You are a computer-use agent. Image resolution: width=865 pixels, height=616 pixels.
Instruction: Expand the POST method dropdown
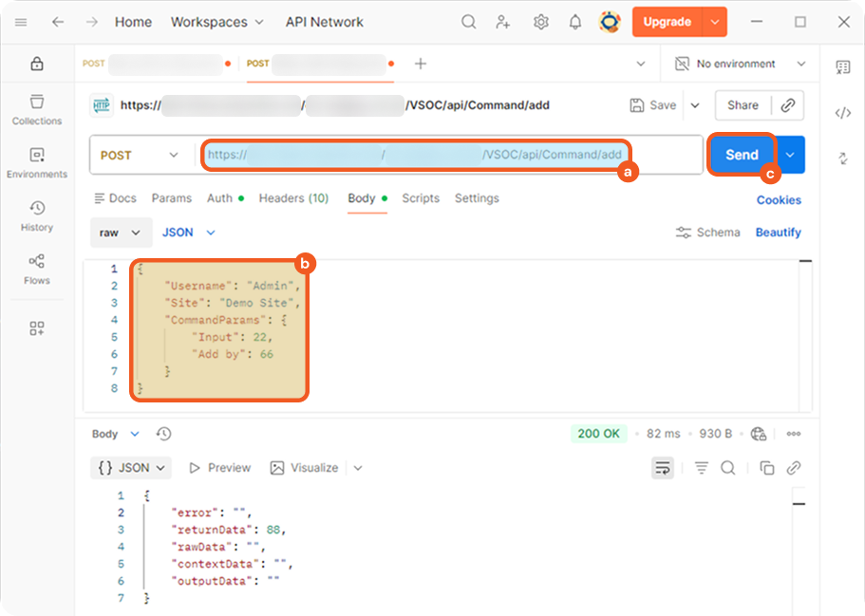click(x=140, y=155)
